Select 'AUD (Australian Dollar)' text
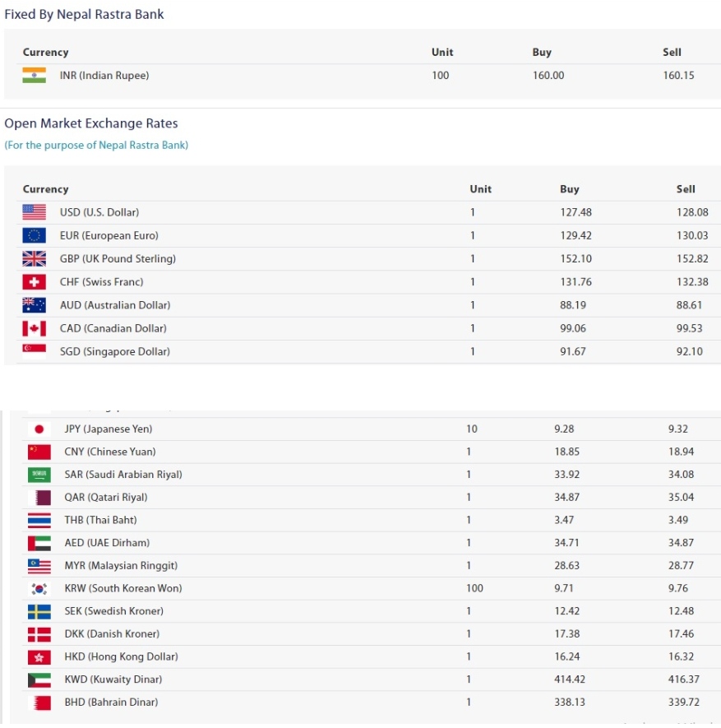Viewport: 721px width, 728px height. click(x=115, y=305)
